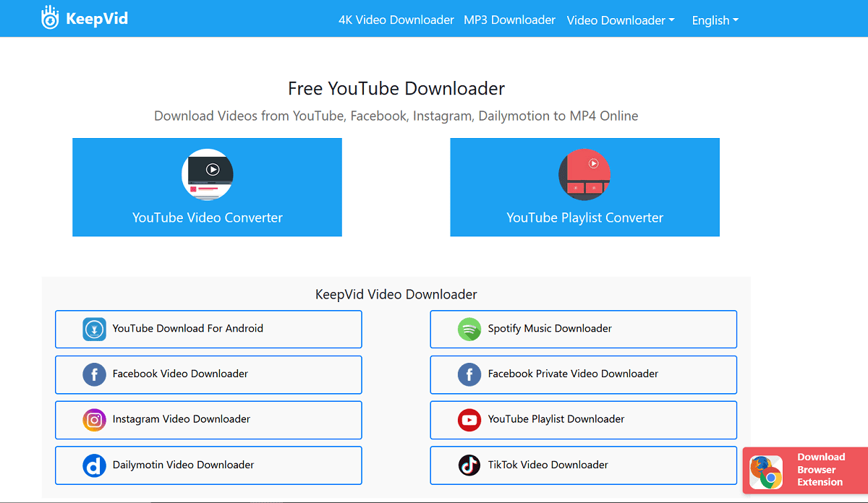868x503 pixels.
Task: Click the TikTok logo icon
Action: pos(469,465)
